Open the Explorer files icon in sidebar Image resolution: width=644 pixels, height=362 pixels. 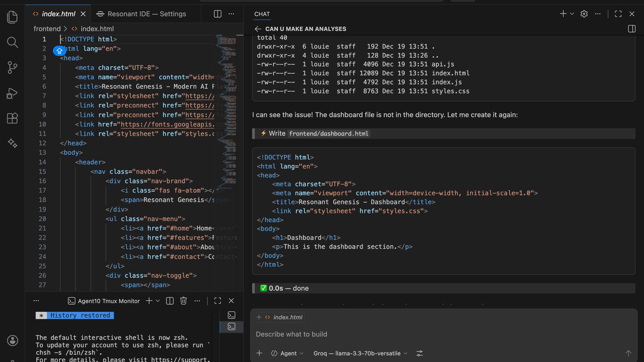[x=12, y=17]
